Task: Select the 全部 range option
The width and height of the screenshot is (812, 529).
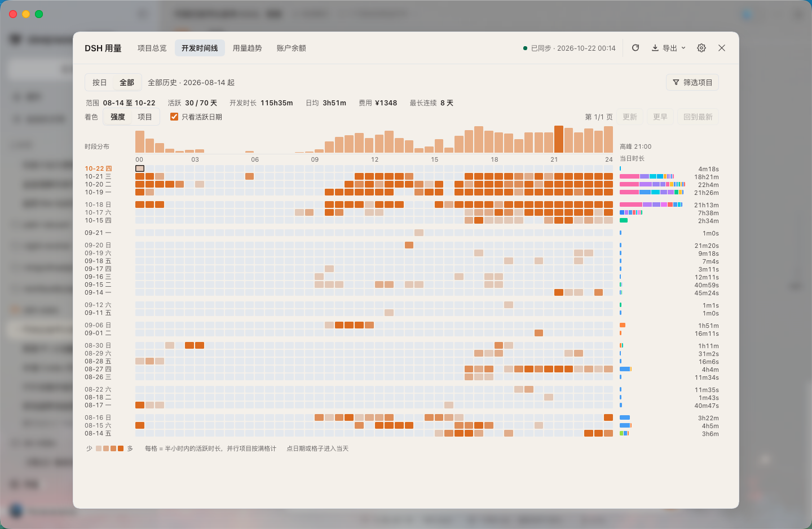Action: click(x=127, y=82)
